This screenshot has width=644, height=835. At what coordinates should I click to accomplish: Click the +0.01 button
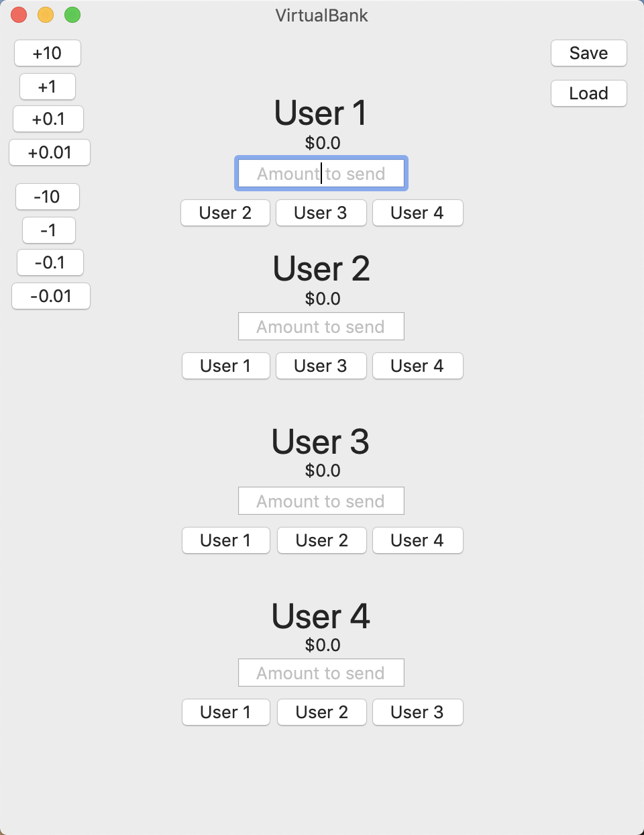(x=50, y=152)
